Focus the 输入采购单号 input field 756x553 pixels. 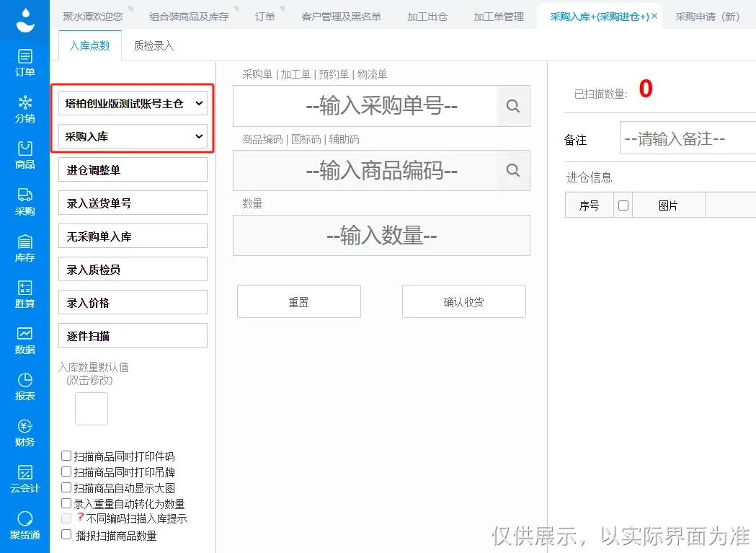coord(365,106)
